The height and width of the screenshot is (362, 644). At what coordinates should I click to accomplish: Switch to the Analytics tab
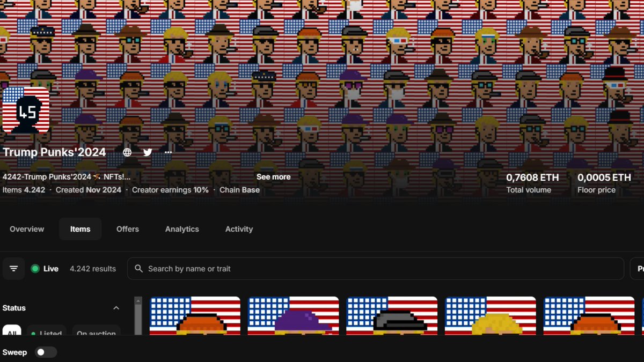[x=182, y=229]
